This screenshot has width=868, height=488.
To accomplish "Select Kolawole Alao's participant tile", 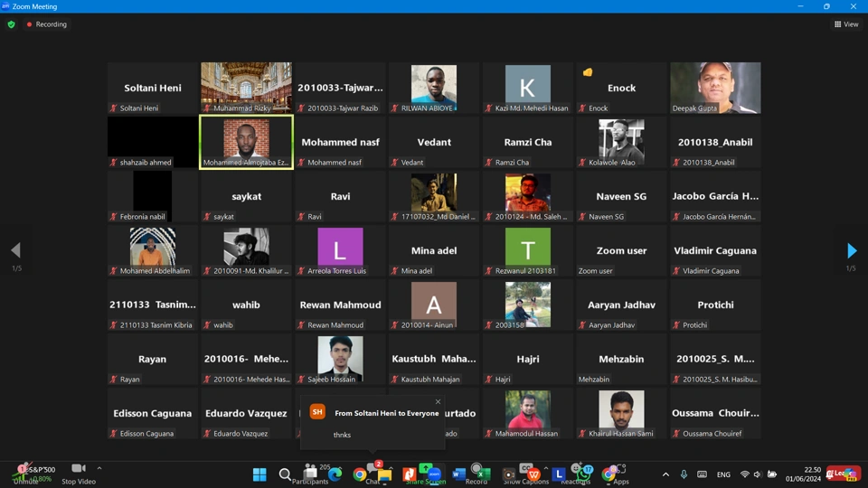I will coord(621,142).
